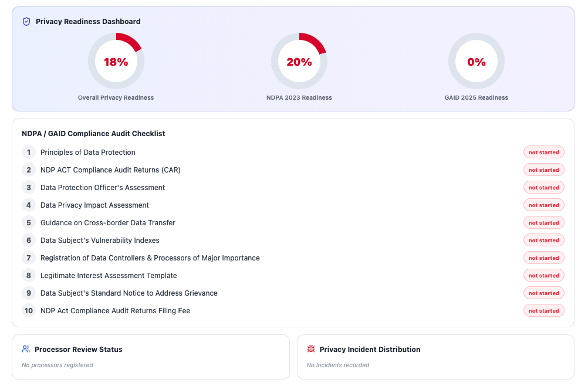Select the 18% Overall Privacy Readiness donut chart
This screenshot has height=386, width=588.
(116, 61)
